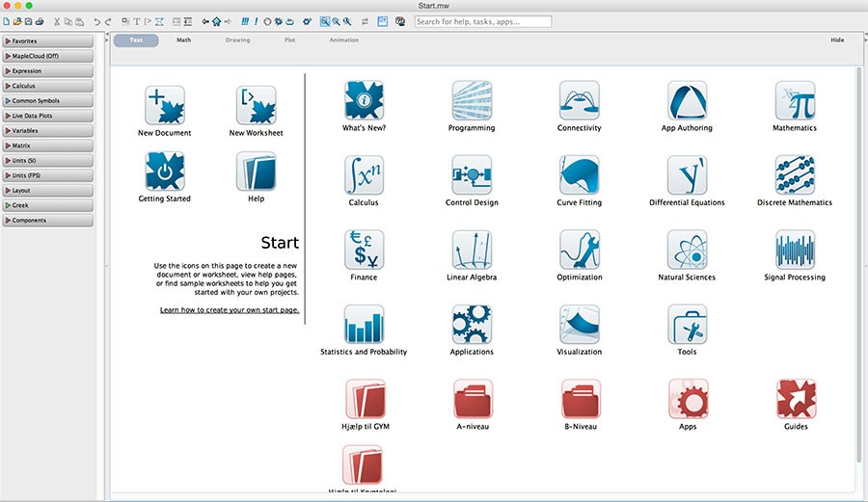Click the Hide context bar button
The width and height of the screenshot is (868, 502).
tap(837, 40)
